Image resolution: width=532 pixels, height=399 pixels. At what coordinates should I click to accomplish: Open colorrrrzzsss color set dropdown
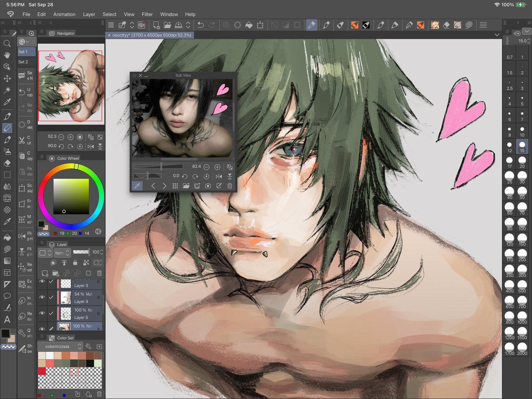tap(61, 346)
